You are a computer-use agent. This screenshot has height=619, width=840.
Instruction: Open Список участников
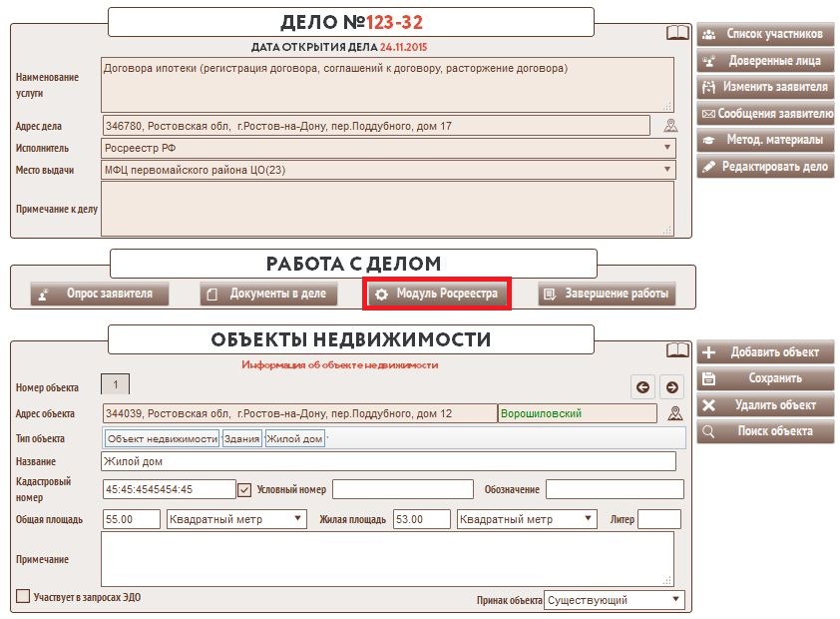coord(764,34)
